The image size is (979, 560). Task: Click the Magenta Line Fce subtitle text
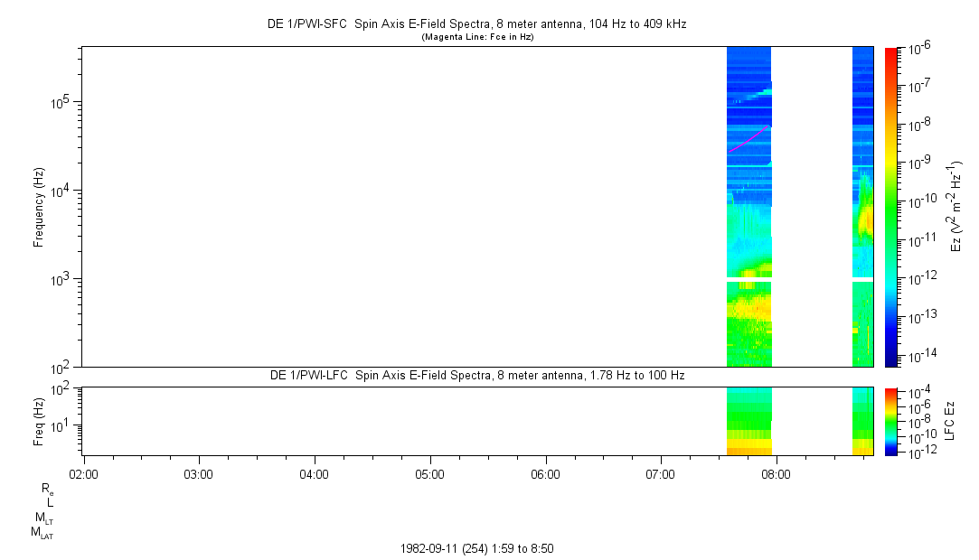coord(477,37)
